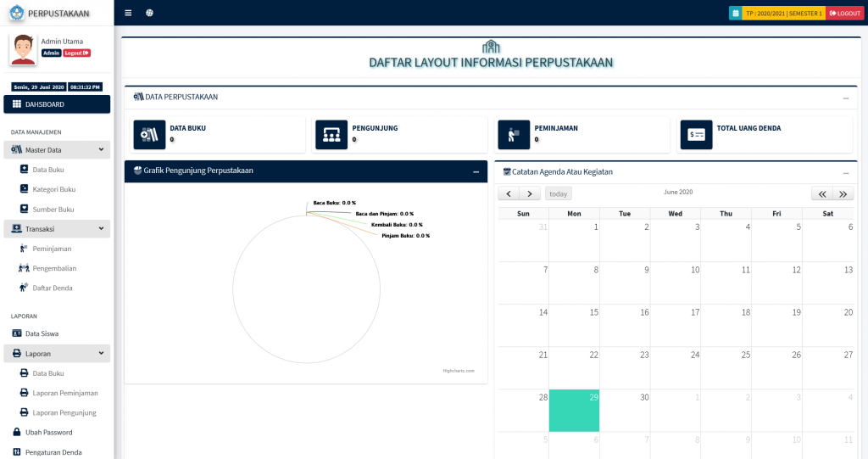Image resolution: width=868 pixels, height=459 pixels.
Task: Click the Admin Utama avatar picture
Action: coord(23,49)
